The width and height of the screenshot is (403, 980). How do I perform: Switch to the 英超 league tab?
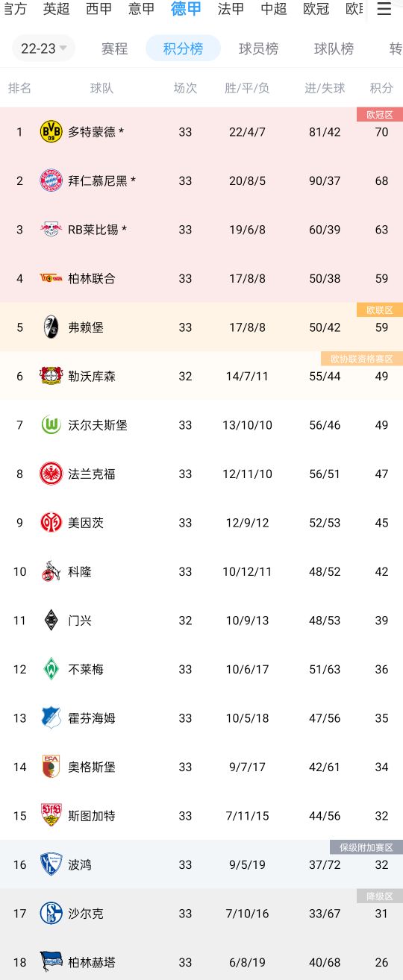point(56,9)
